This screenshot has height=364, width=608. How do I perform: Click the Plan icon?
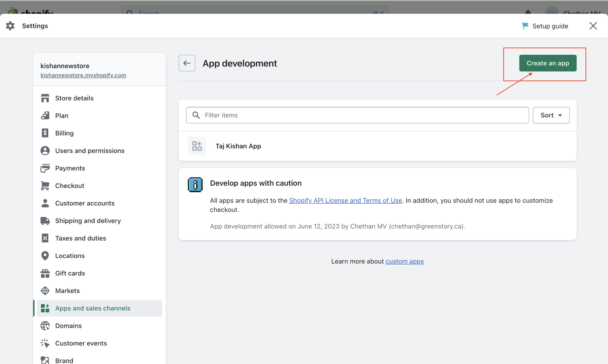45,116
